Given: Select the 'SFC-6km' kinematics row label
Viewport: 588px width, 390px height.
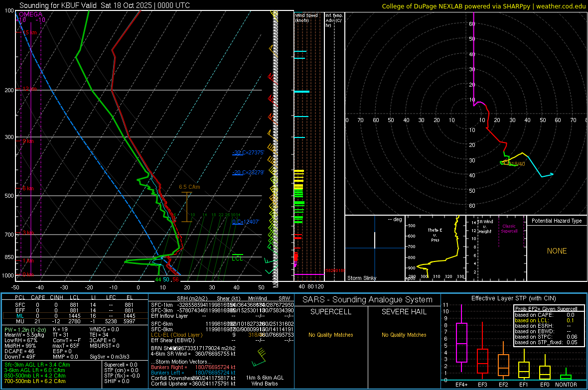Looking at the screenshot, I should (162, 324).
